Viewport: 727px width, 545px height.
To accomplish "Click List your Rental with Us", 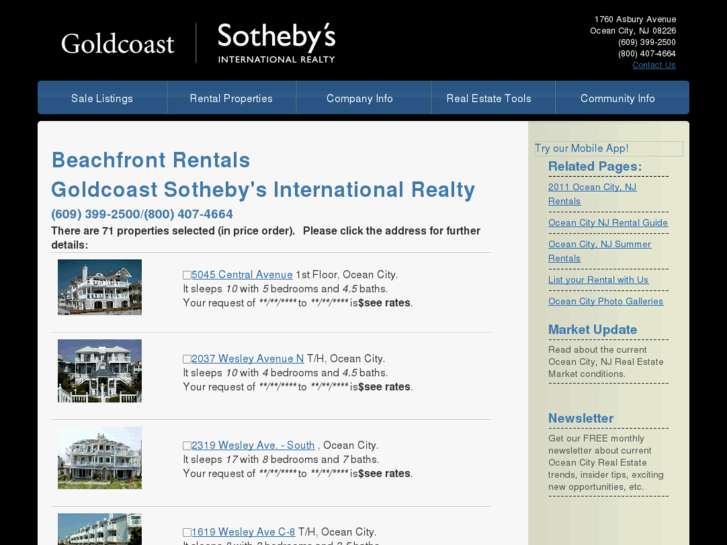I will (x=598, y=280).
